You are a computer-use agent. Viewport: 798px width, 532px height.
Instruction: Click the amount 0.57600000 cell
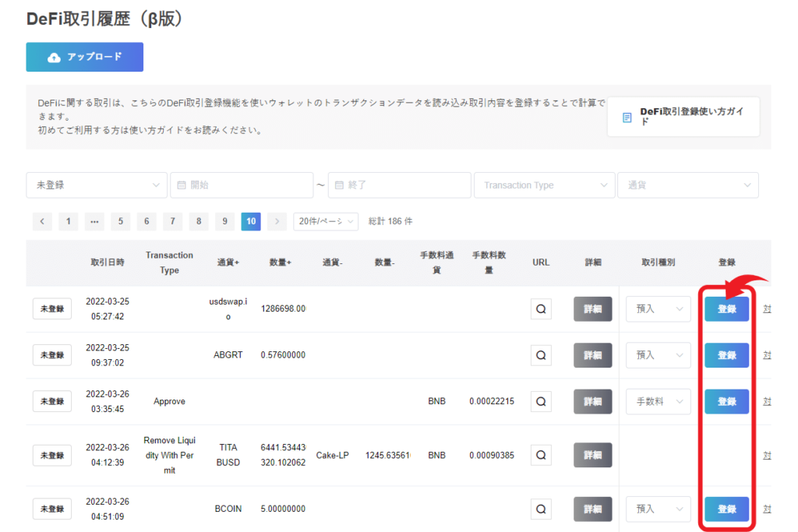(x=283, y=355)
